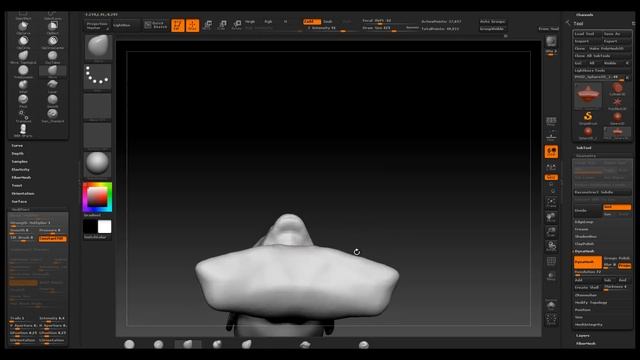Click the Save As button
Viewport: 640px width, 360px height.
click(x=616, y=34)
